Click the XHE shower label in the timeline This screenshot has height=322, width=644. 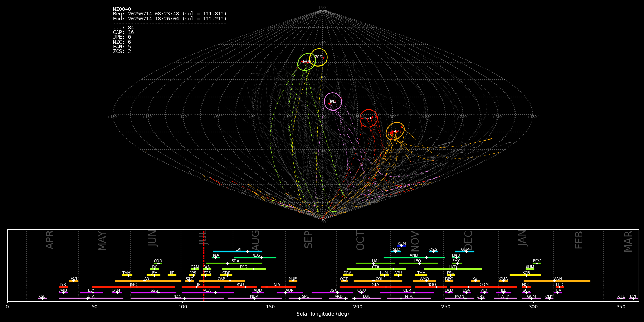(621, 297)
